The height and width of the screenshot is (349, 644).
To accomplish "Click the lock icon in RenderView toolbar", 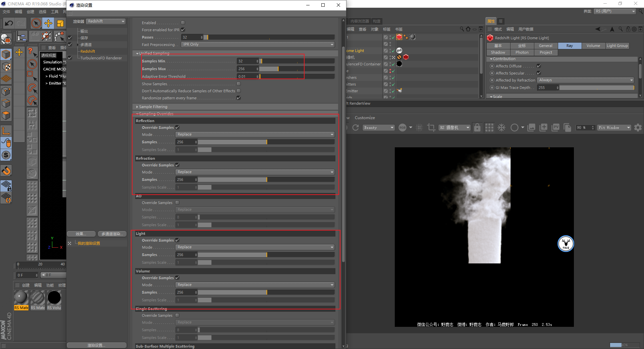I will click(477, 128).
